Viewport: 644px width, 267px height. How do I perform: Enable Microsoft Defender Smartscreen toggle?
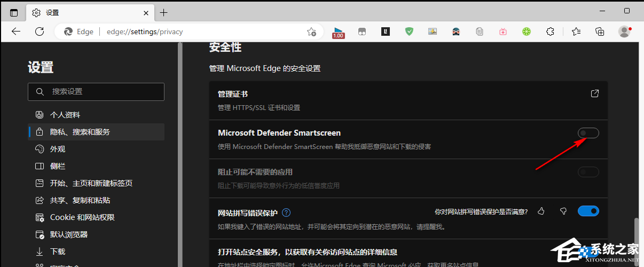(x=588, y=133)
